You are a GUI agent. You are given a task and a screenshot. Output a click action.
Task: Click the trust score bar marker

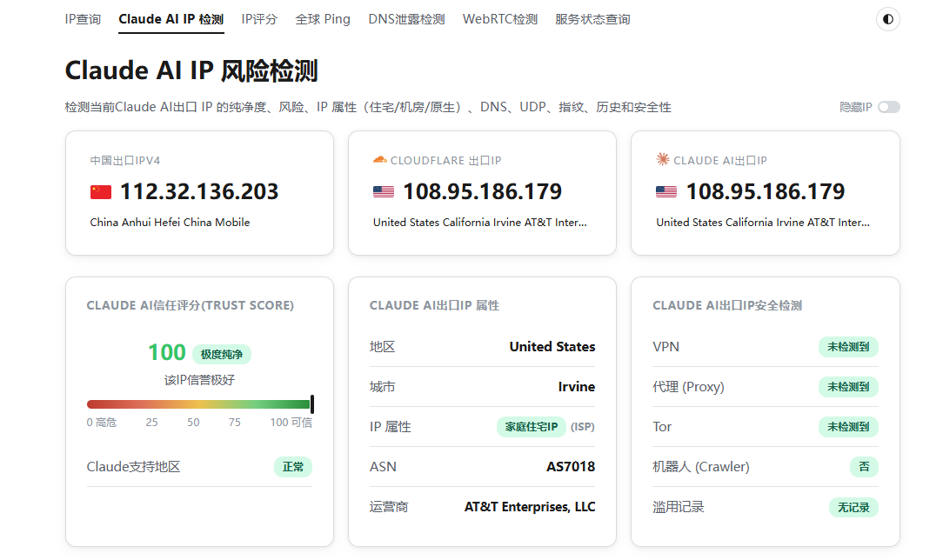312,404
